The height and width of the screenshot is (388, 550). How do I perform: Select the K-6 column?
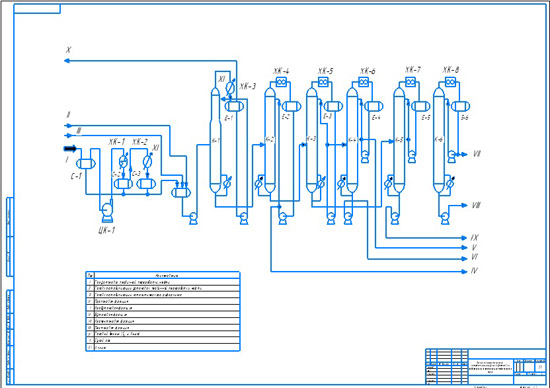pos(439,141)
